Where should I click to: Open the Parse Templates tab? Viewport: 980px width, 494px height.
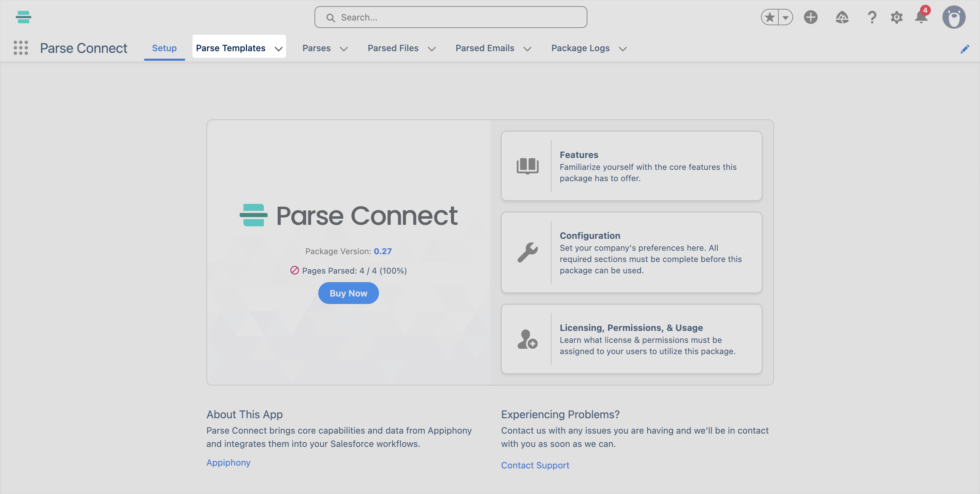click(231, 48)
